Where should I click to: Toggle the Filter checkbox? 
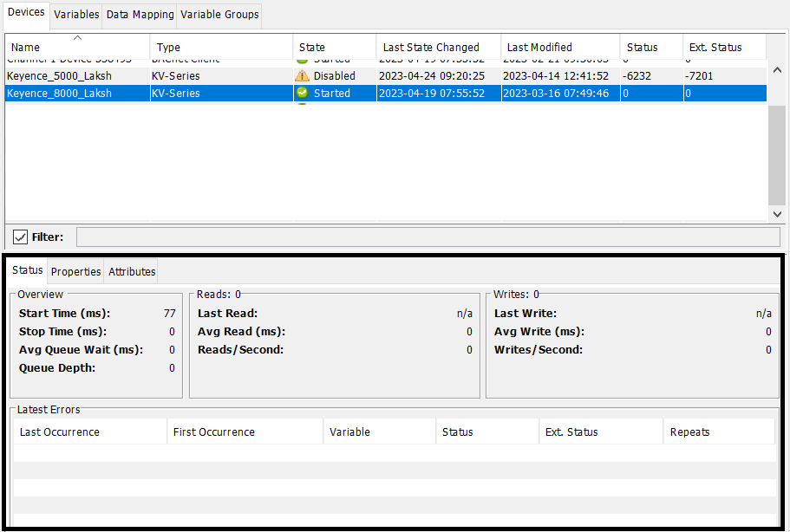pyautogui.click(x=21, y=237)
